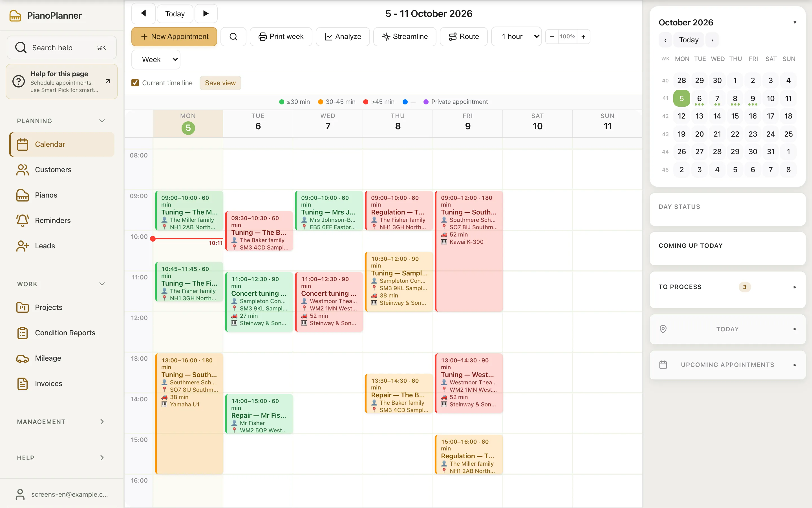Open the Invoices page

coord(62,383)
